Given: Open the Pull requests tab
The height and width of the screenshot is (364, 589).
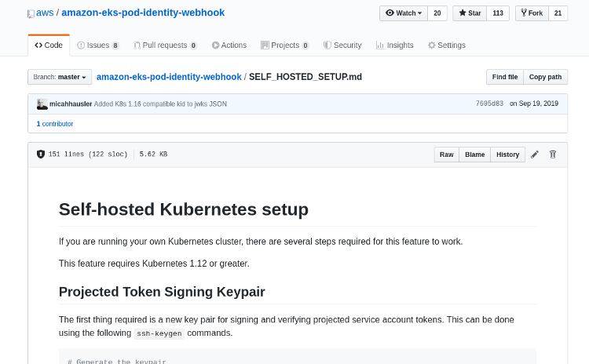Looking at the screenshot, I should pos(165,45).
